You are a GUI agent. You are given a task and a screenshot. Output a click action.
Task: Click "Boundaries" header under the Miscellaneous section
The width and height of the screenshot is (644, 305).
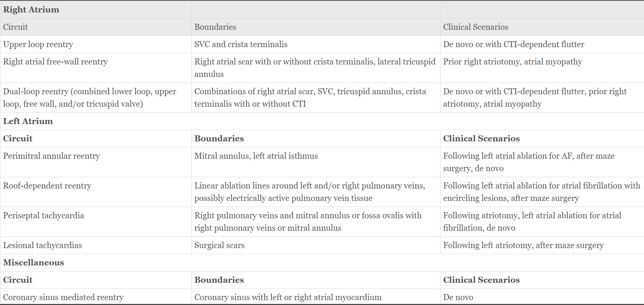pyautogui.click(x=219, y=280)
